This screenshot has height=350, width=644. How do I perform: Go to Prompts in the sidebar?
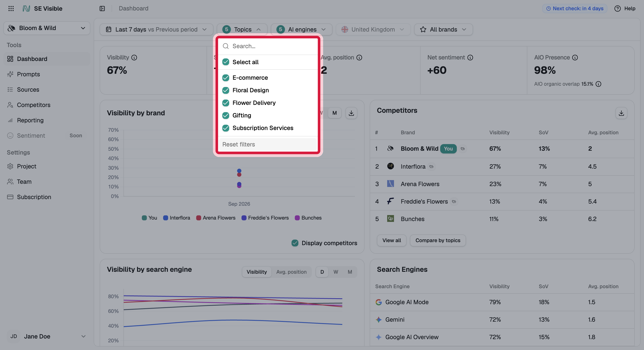coord(47,74)
